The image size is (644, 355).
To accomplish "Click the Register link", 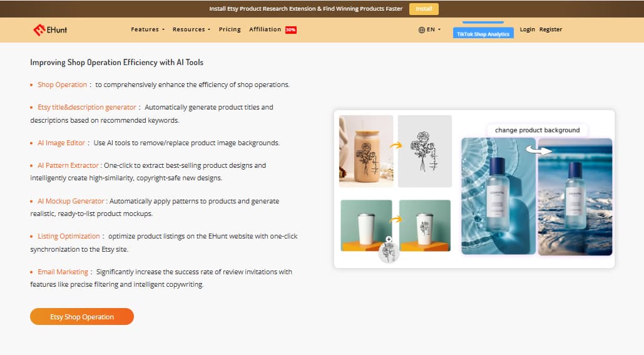I will point(550,29).
